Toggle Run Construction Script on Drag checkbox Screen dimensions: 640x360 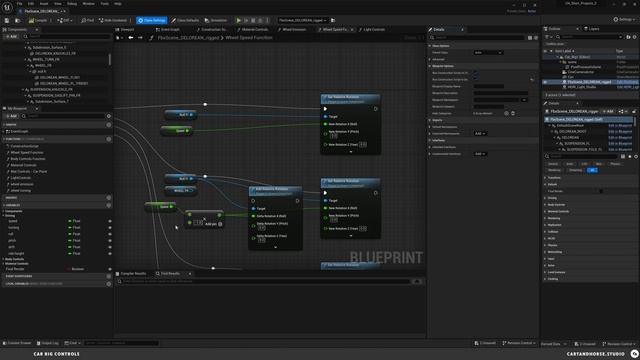click(476, 73)
